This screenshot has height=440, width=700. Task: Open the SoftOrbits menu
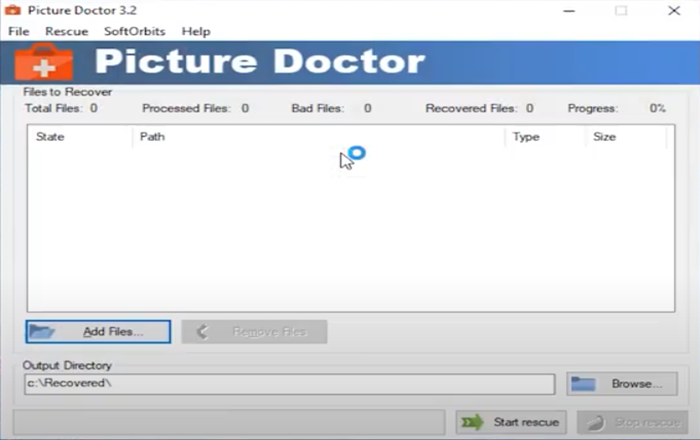click(134, 32)
